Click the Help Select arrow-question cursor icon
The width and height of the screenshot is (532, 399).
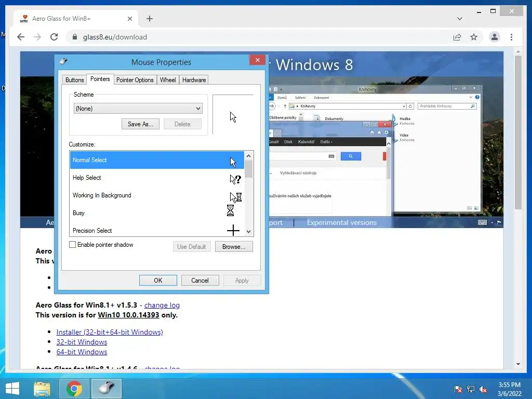235,179
